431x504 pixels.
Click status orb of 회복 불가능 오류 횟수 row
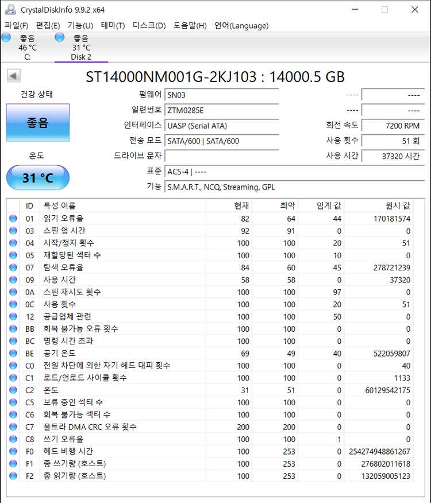13,329
